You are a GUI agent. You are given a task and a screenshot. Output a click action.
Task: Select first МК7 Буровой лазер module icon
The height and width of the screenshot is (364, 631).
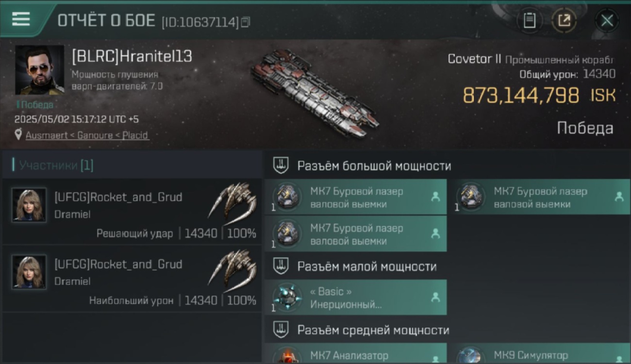pos(287,197)
